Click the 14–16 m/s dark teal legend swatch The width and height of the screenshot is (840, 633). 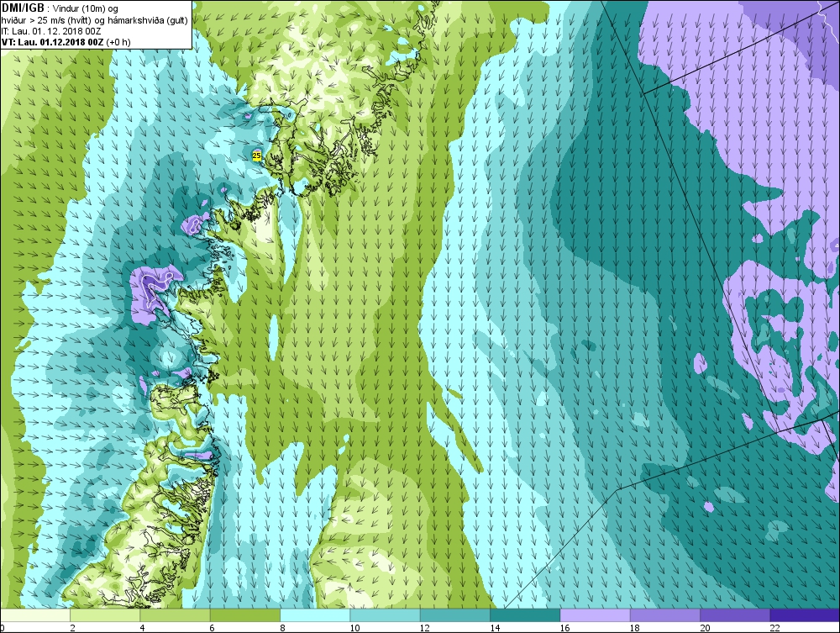pos(525,615)
